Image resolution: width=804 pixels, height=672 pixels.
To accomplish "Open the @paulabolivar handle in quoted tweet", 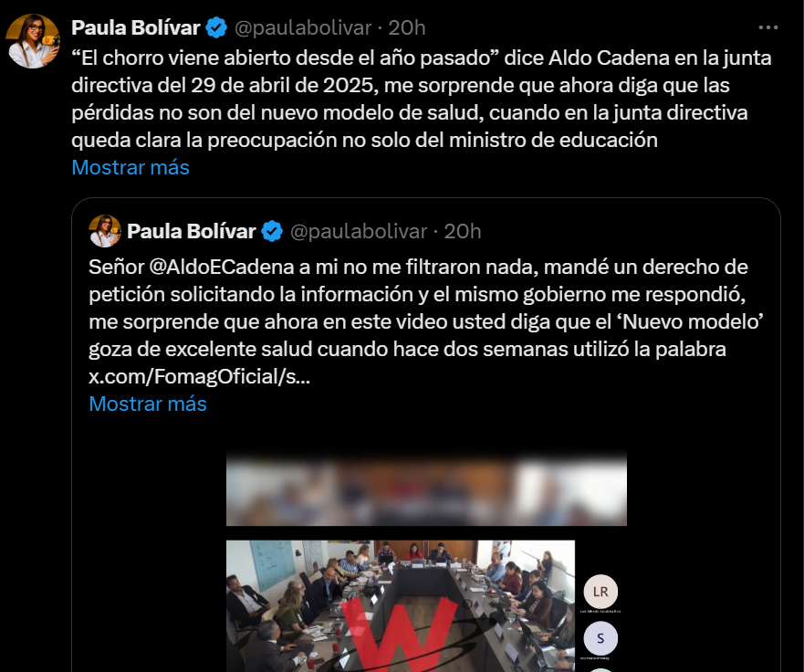I will (x=359, y=231).
